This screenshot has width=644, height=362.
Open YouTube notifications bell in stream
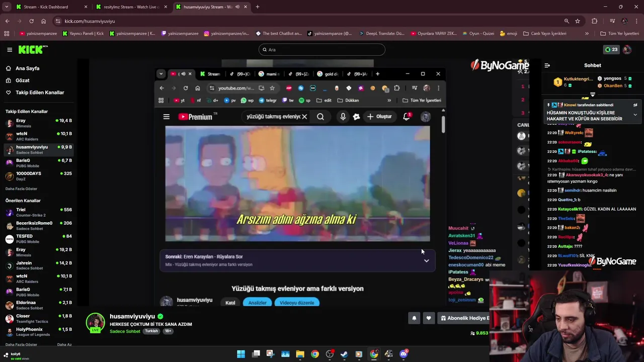(x=407, y=117)
